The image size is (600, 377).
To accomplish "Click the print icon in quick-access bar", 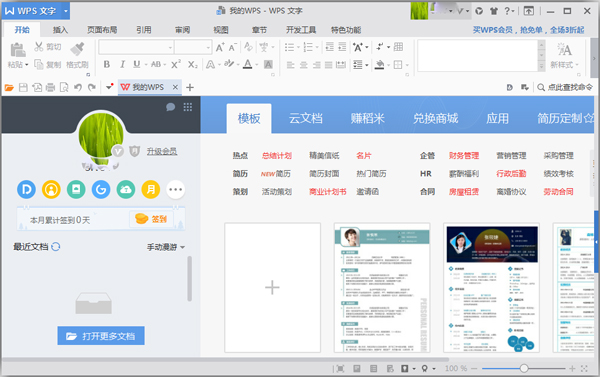I will pos(50,88).
